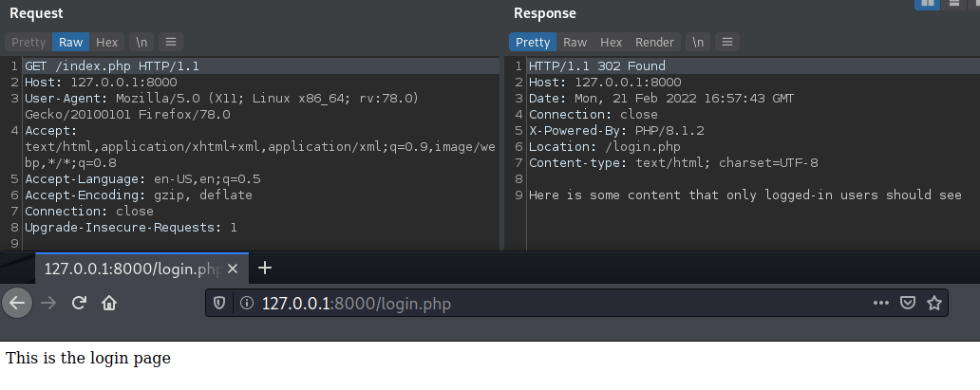This screenshot has height=390, width=980.
Task: Toggle \n display in Response panel
Action: [x=698, y=42]
